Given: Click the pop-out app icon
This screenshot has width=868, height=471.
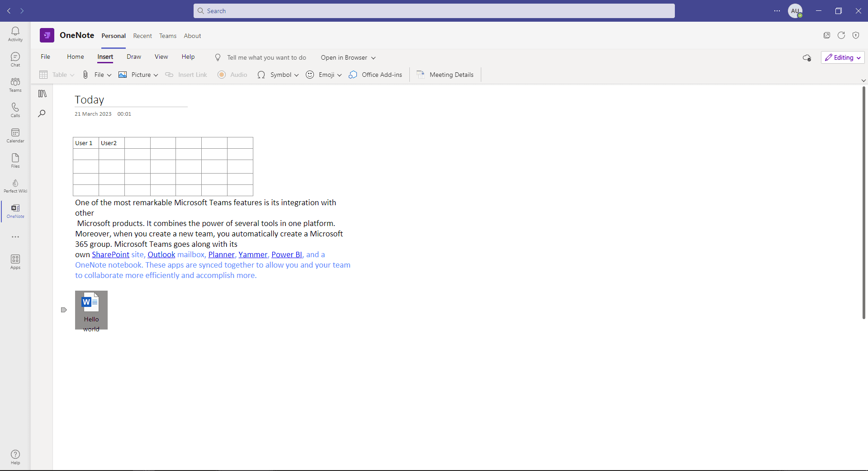Looking at the screenshot, I should point(827,35).
